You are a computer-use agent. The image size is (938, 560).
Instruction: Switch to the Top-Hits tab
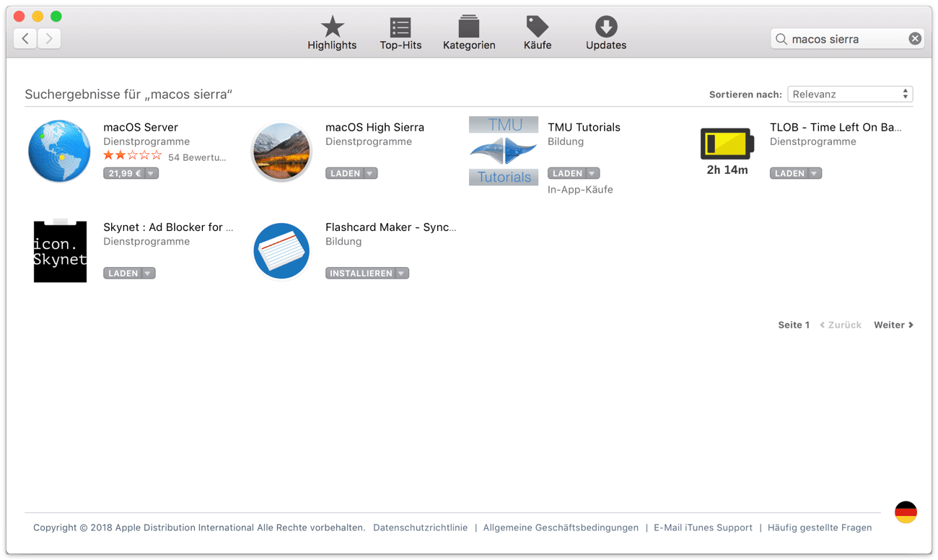click(400, 33)
